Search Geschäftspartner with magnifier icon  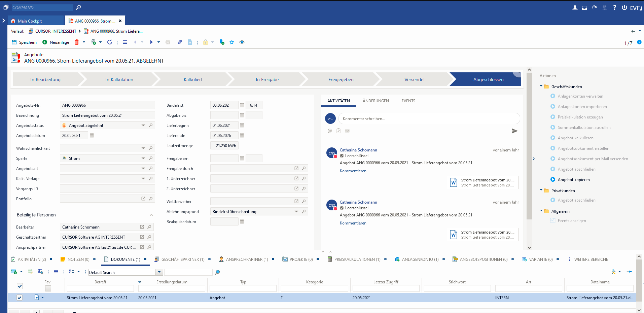(150, 237)
